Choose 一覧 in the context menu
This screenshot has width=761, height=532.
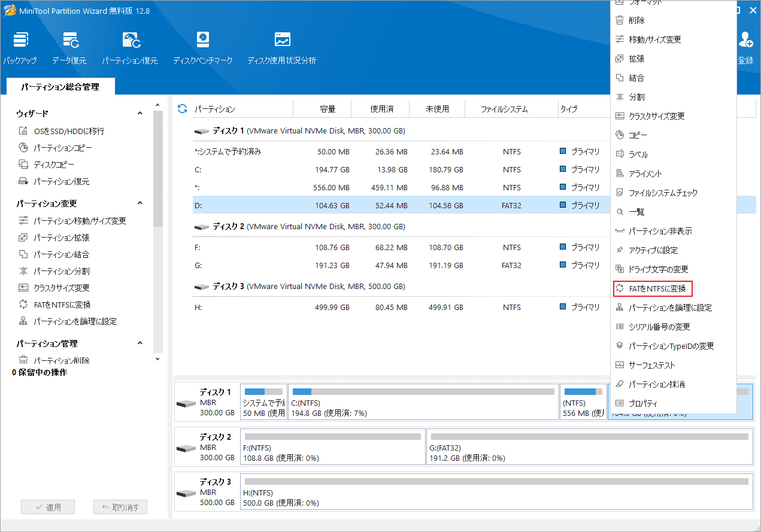click(674, 212)
